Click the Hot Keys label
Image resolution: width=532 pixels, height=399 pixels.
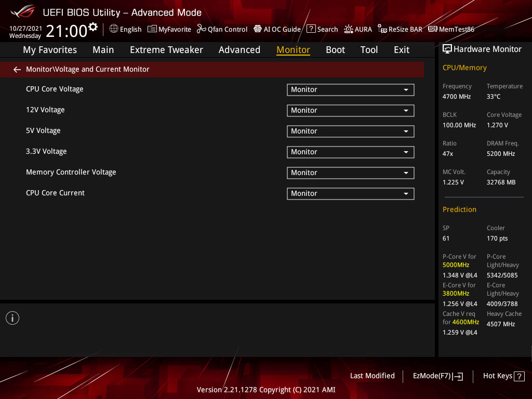497,376
